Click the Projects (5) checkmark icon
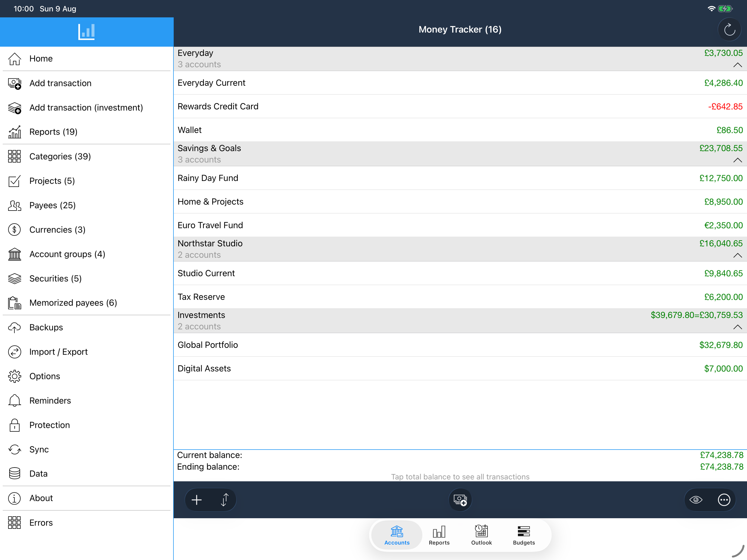This screenshot has height=560, width=747. click(x=14, y=181)
